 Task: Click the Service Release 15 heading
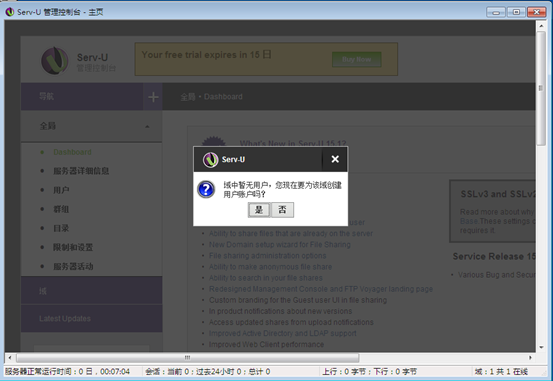494,256
